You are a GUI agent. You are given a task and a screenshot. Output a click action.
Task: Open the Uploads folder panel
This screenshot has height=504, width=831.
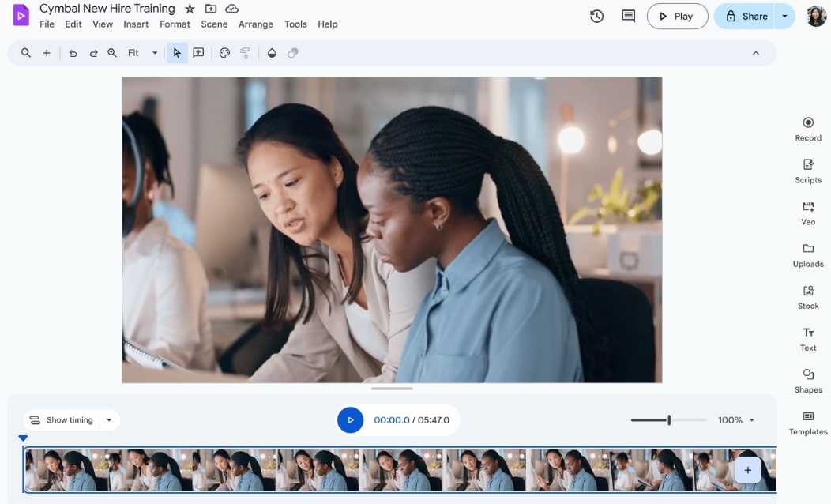(807, 254)
